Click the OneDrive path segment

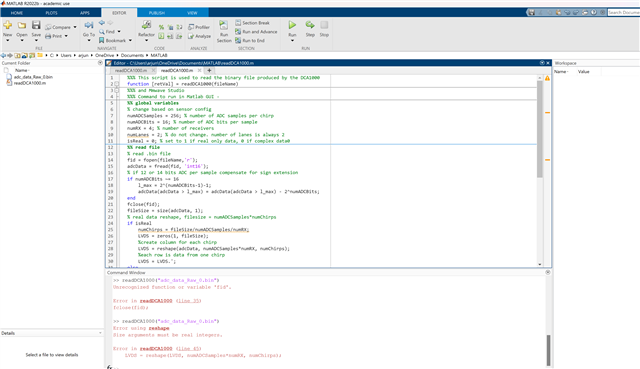[104, 55]
